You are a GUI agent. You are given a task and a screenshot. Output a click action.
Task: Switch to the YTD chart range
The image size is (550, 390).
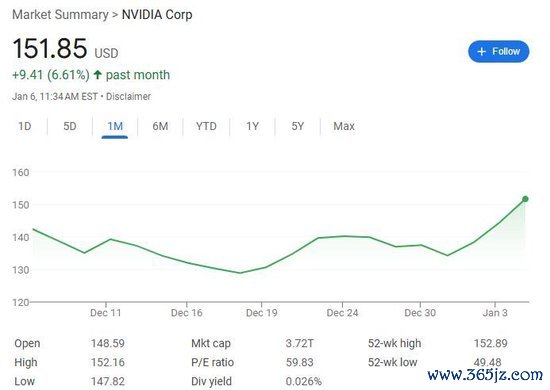206,126
